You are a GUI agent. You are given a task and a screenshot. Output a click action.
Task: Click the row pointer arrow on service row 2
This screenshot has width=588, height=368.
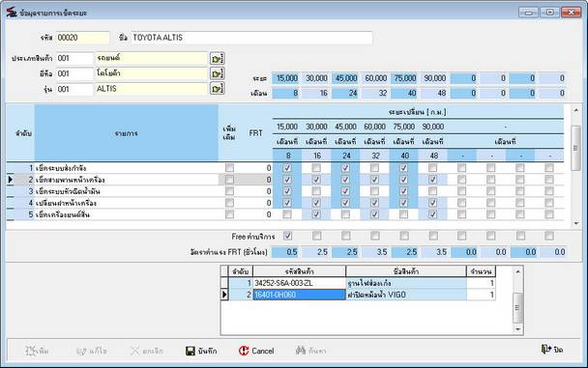[x=11, y=180]
